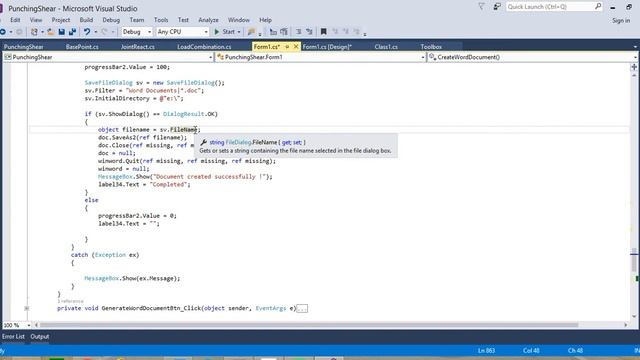Click the comment selected lines icon
Image resolution: width=640 pixels, height=360 pixels.
point(273,32)
